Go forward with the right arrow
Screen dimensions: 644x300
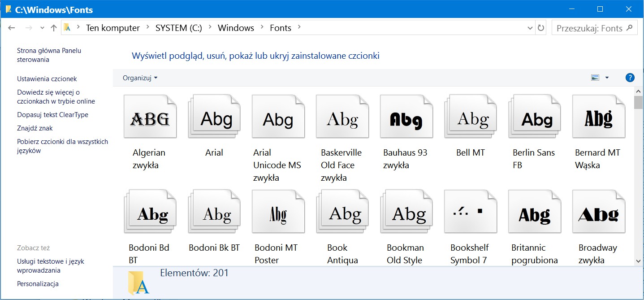29,28
